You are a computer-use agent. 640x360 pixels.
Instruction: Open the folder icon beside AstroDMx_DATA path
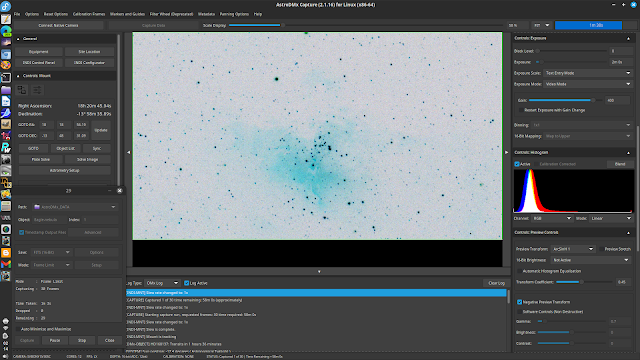pyautogui.click(x=37, y=207)
